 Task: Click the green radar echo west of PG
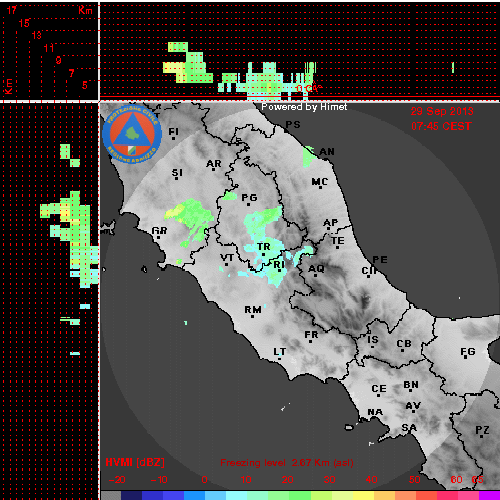pos(230,196)
